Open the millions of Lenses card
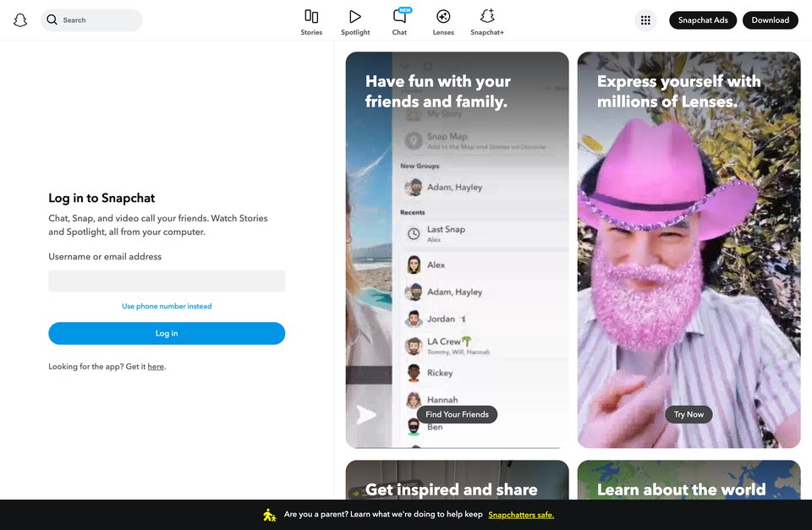This screenshot has width=812, height=530. [x=689, y=250]
